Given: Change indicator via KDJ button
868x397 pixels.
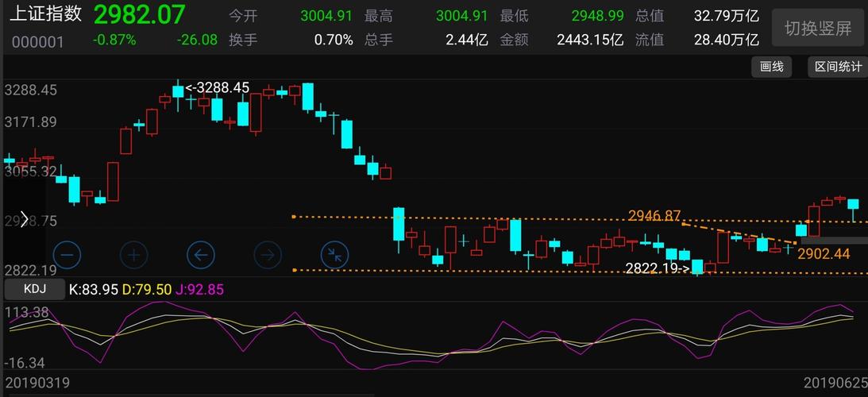Looking at the screenshot, I should coord(34,289).
